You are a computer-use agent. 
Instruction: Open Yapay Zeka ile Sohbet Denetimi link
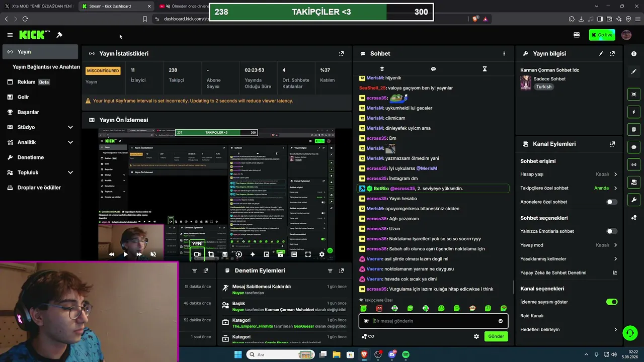[x=569, y=273]
